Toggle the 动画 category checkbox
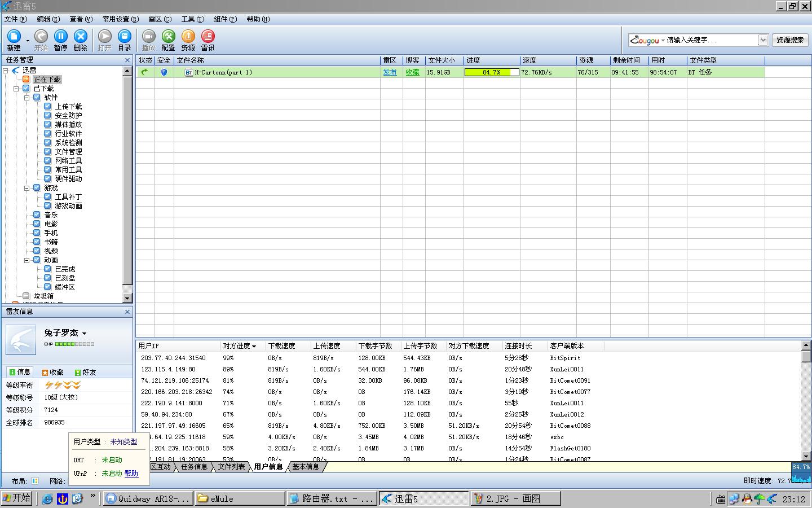Screen dimensions: 812x508 (x=37, y=260)
